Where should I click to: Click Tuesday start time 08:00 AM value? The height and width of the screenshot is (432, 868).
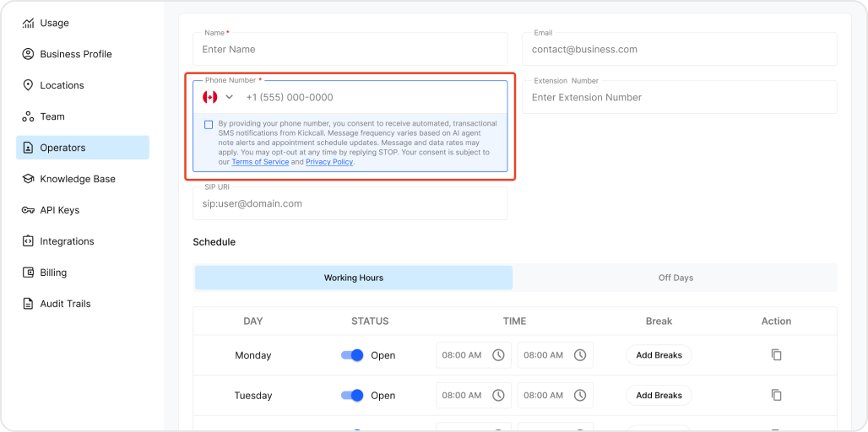point(462,396)
